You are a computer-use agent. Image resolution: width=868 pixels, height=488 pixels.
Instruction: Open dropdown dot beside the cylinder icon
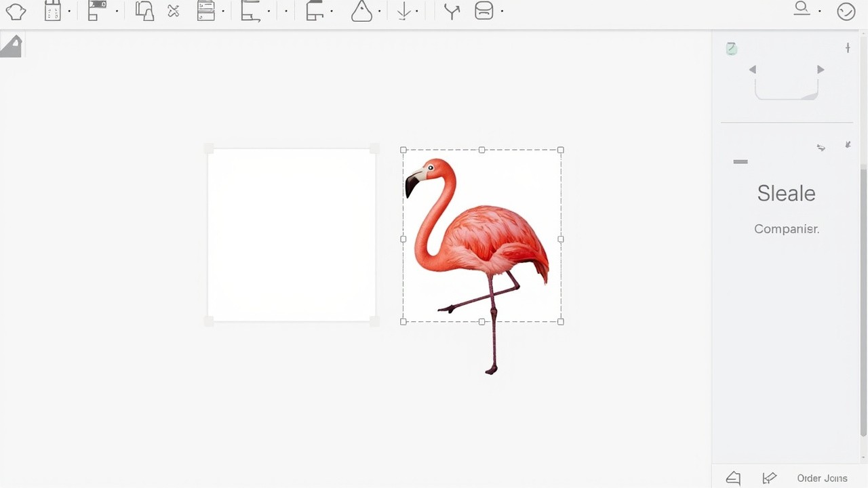(502, 12)
